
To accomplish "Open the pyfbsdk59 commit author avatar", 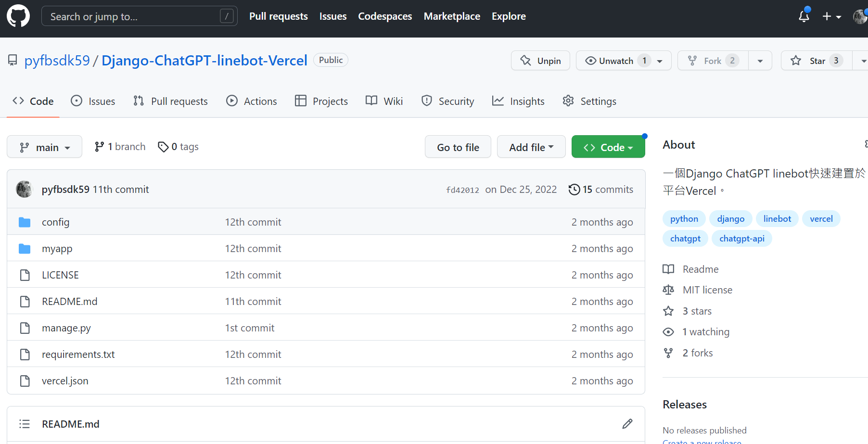I will [25, 189].
